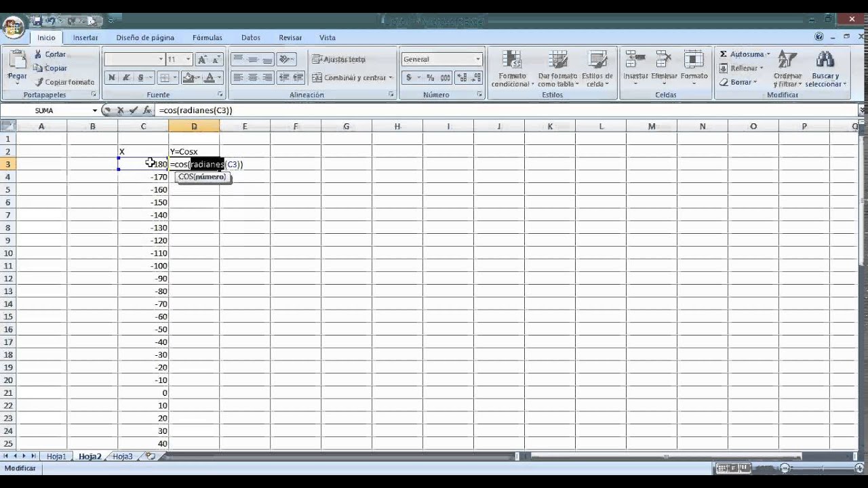Click increase decimals icon
This screenshot has width=868, height=488.
pos(461,78)
